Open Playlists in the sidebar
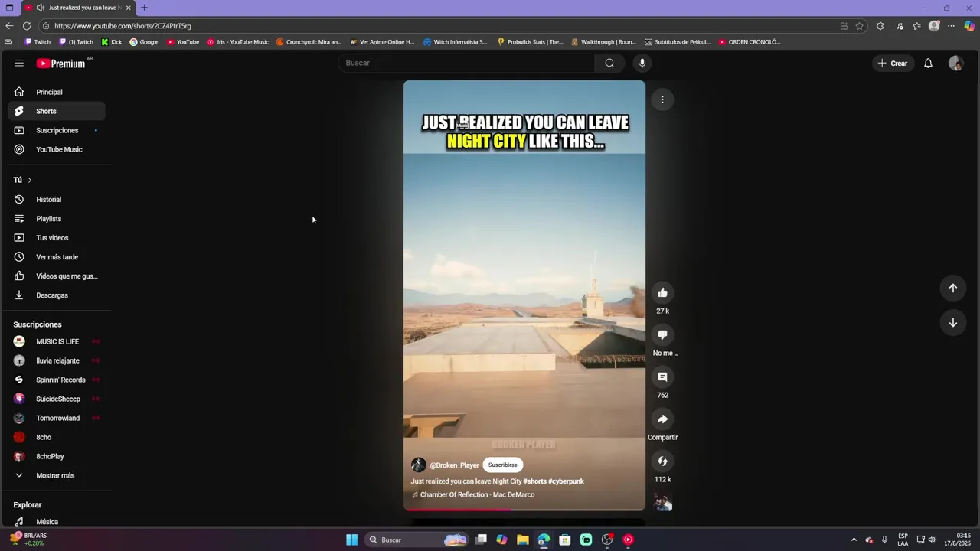 [56, 219]
